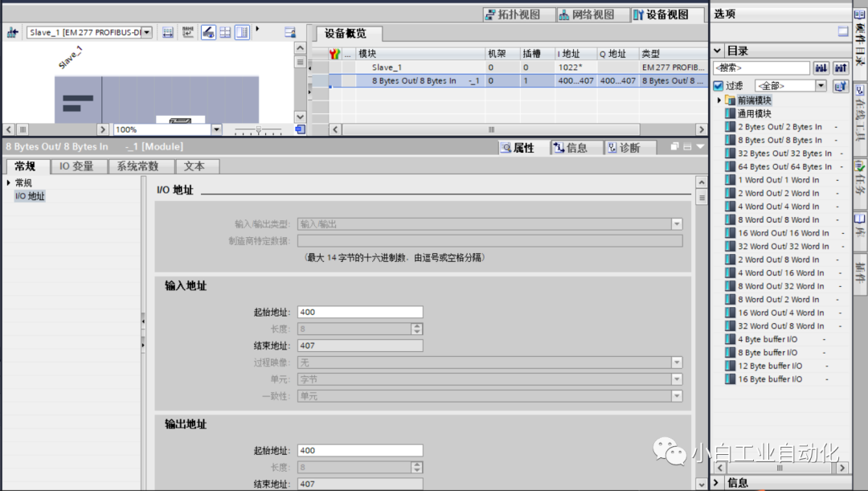Click the properties panel scroll down arrow
This screenshot has width=868, height=491.
[701, 484]
